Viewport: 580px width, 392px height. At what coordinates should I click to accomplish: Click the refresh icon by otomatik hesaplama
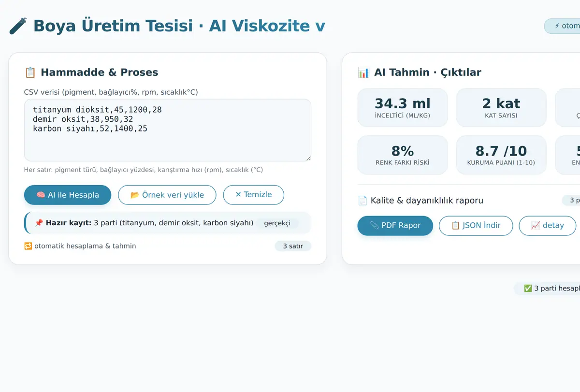pos(28,246)
